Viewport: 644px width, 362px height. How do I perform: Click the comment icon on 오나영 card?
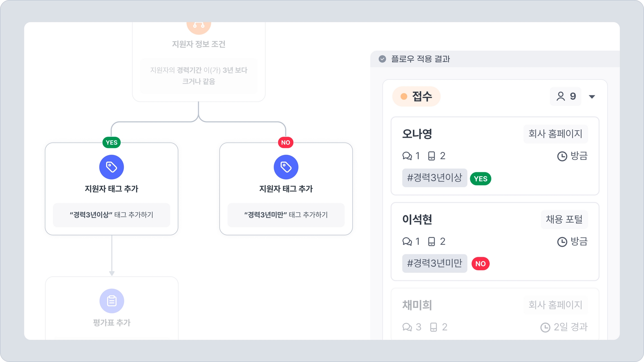(407, 156)
